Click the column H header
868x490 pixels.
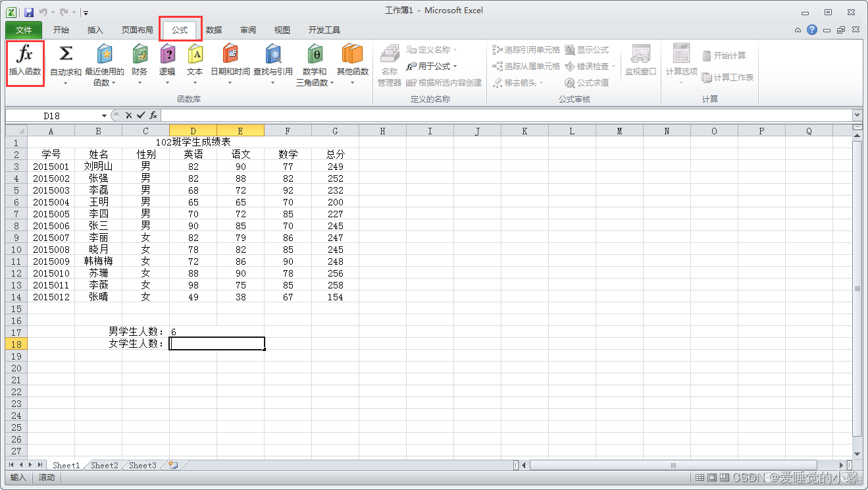pyautogui.click(x=382, y=131)
